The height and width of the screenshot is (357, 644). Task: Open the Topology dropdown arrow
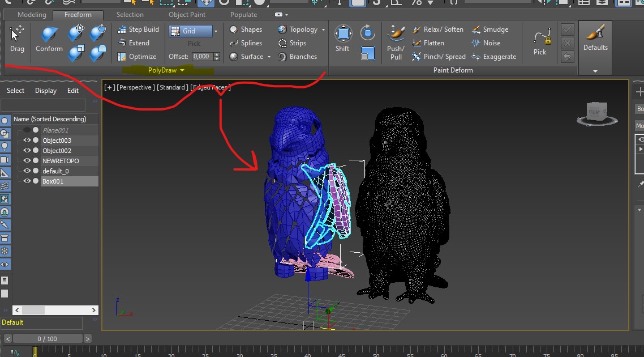323,29
